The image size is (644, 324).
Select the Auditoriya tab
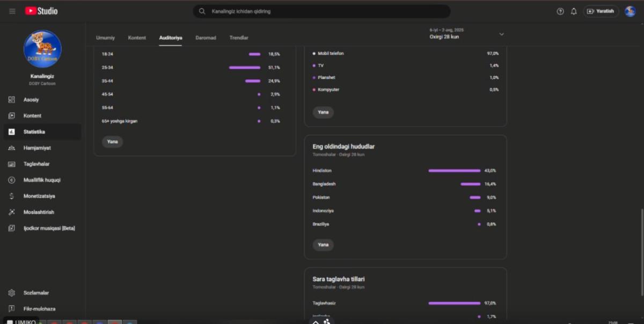171,38
